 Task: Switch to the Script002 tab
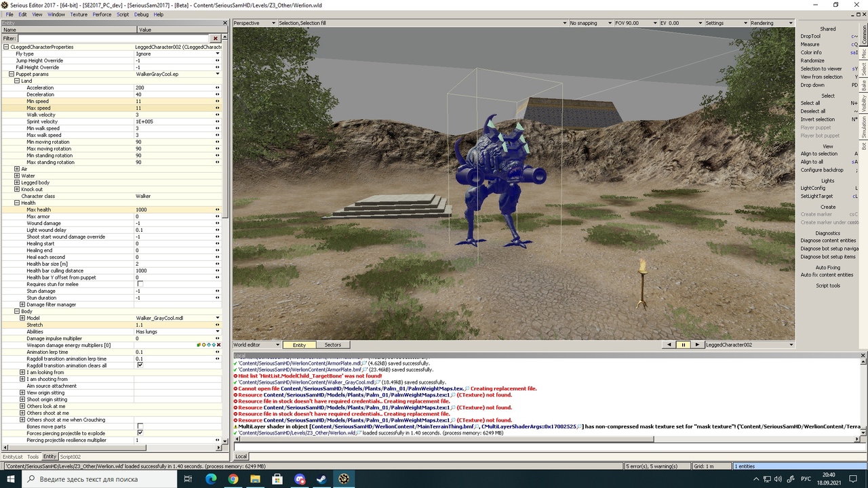[x=71, y=457]
